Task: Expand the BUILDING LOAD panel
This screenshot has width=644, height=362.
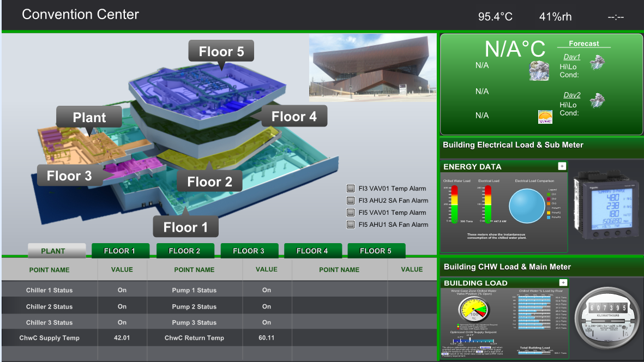Action: 563,282
